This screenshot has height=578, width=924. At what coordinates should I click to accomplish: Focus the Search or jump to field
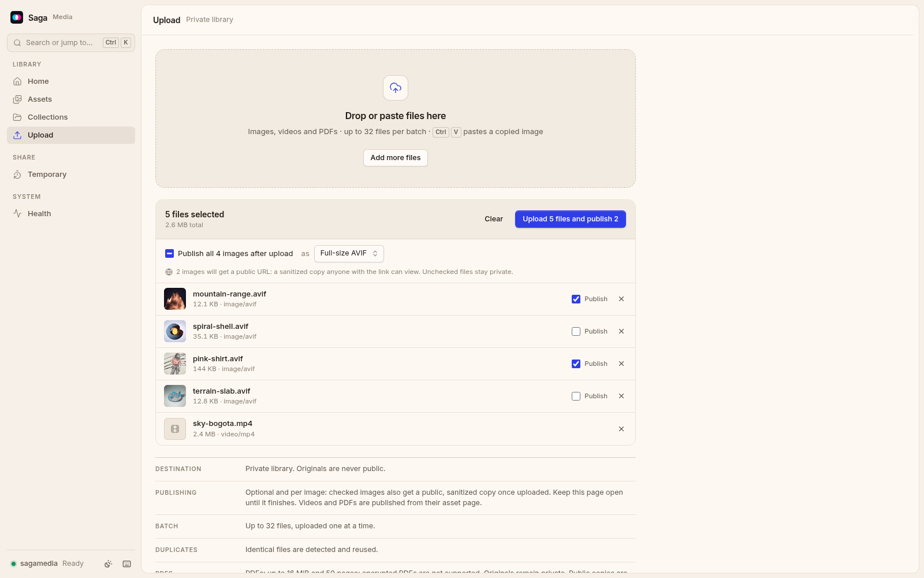point(71,43)
